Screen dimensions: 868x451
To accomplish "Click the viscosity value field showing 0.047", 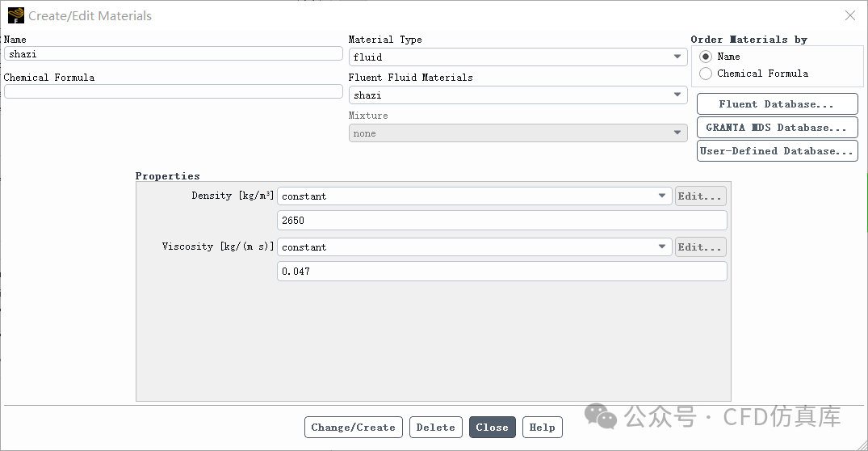I will [x=502, y=272].
